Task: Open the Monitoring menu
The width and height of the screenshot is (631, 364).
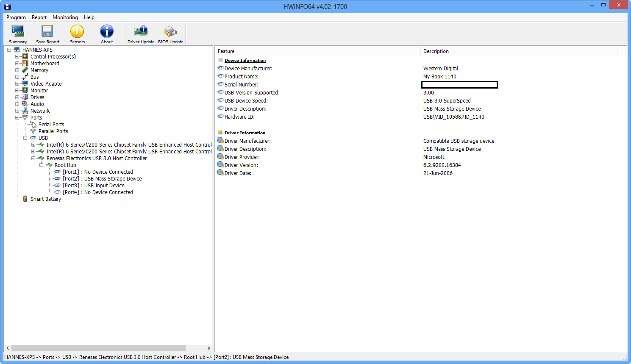Action: point(65,17)
